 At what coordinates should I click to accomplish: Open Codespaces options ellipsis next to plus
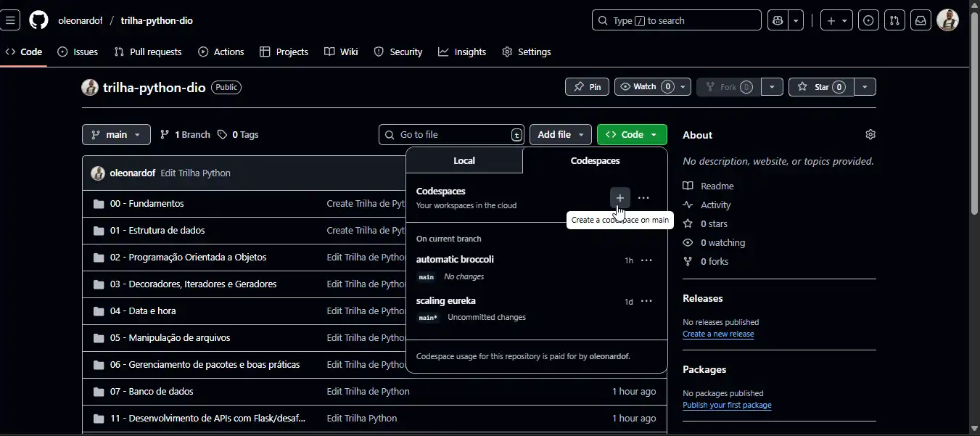click(643, 197)
